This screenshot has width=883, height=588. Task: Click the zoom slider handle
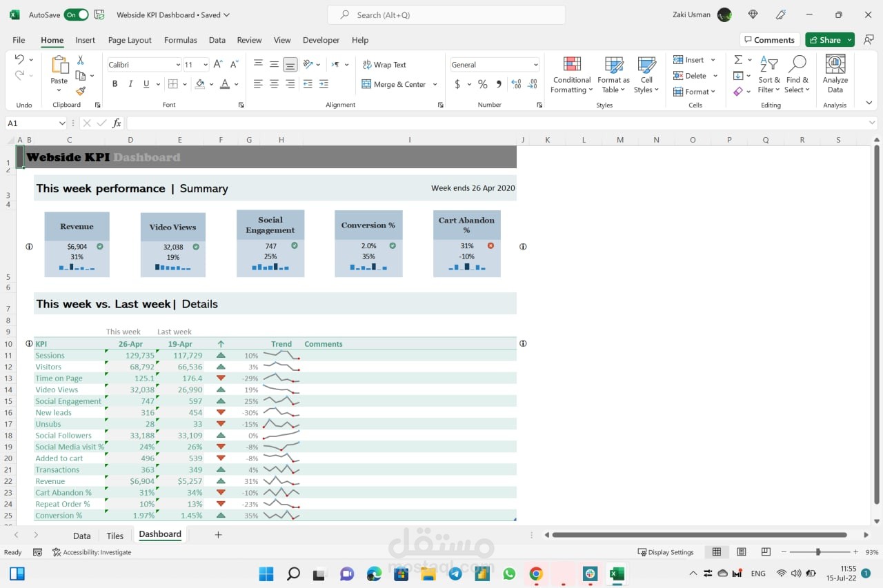coord(818,552)
